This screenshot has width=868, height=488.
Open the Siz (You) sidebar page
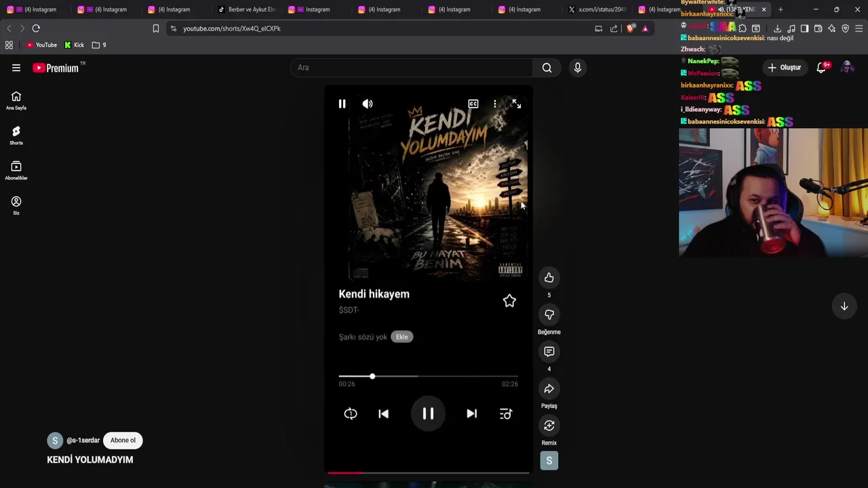[16, 205]
